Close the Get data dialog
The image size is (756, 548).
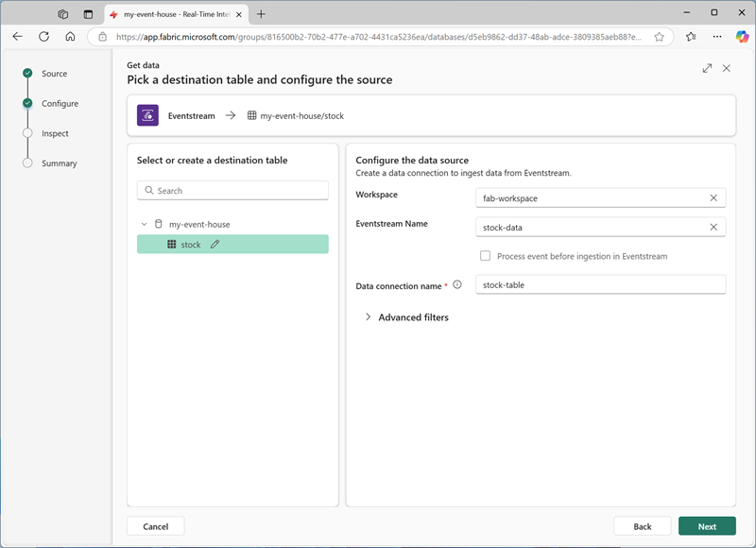(726, 68)
